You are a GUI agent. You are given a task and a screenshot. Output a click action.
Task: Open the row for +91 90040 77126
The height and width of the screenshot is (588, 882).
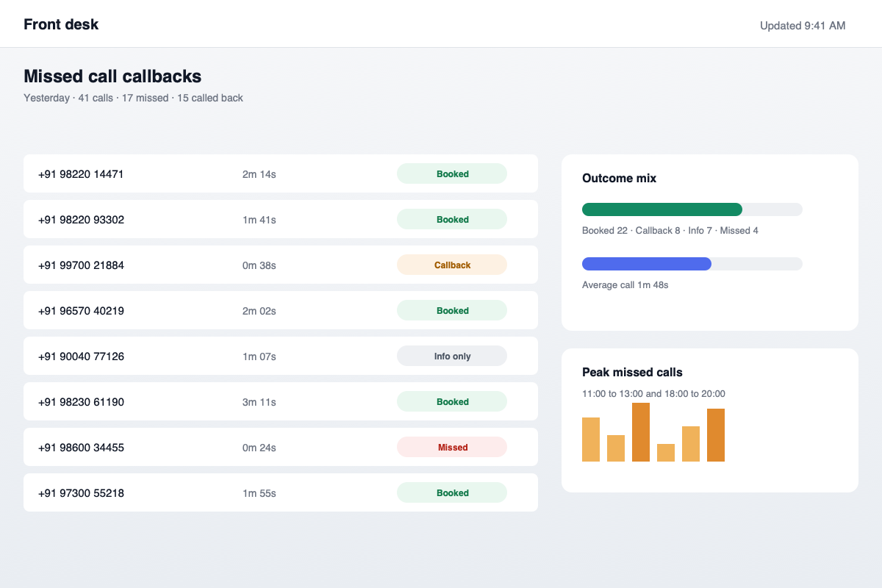click(281, 356)
